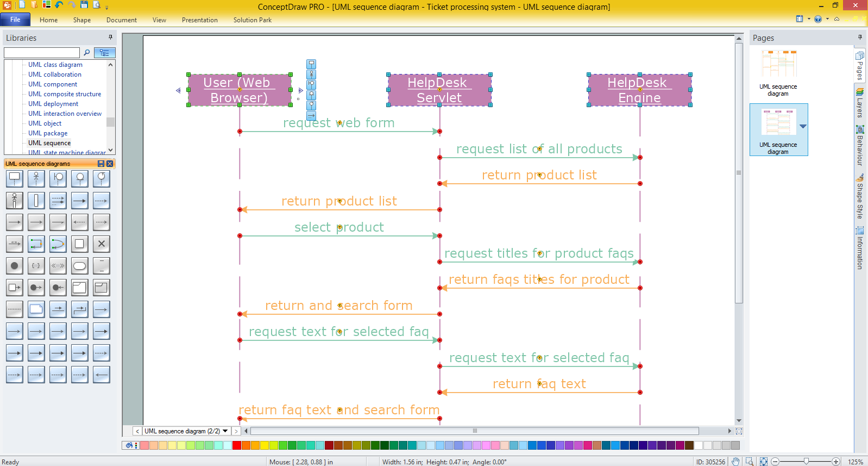
Task: Select the Actor stick-figure lifeline shape
Action: (36, 179)
